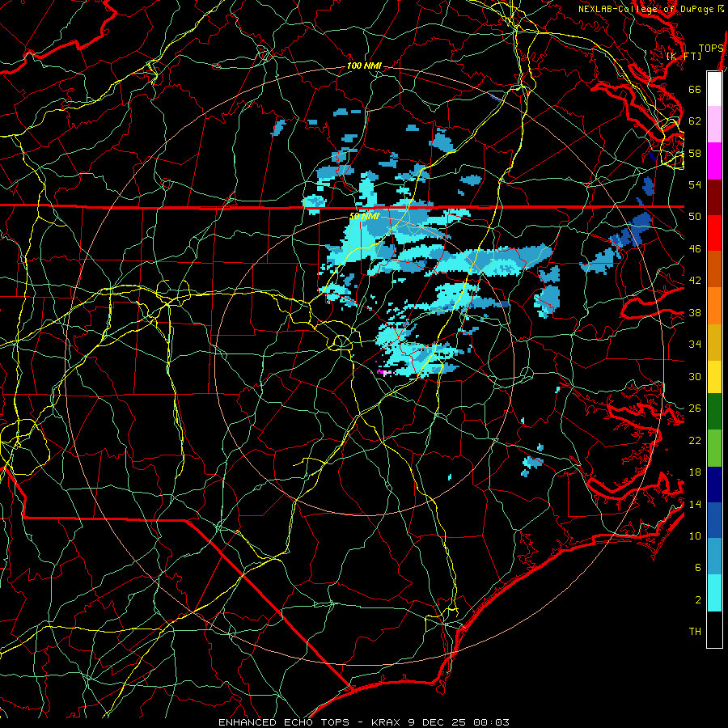Click the 'TOPS' legend heading
Image resolution: width=728 pixels, height=728 pixels.
(711, 48)
